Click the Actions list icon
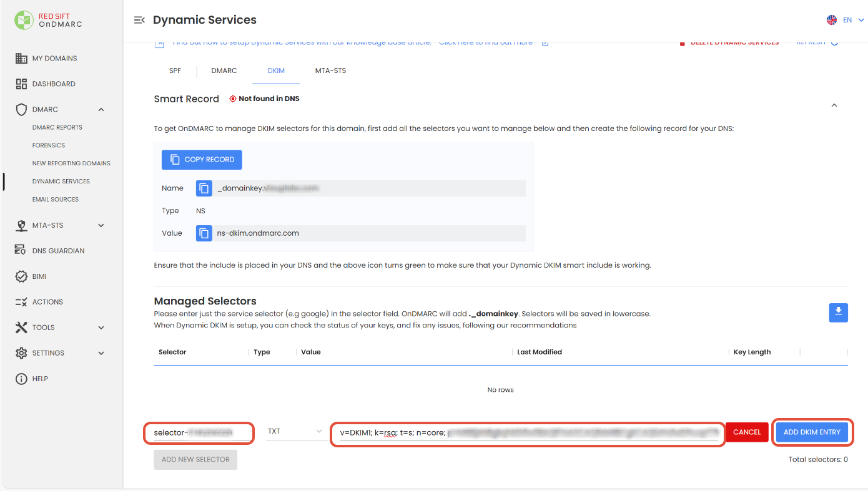Viewport: 868px width, 491px height. [21, 302]
